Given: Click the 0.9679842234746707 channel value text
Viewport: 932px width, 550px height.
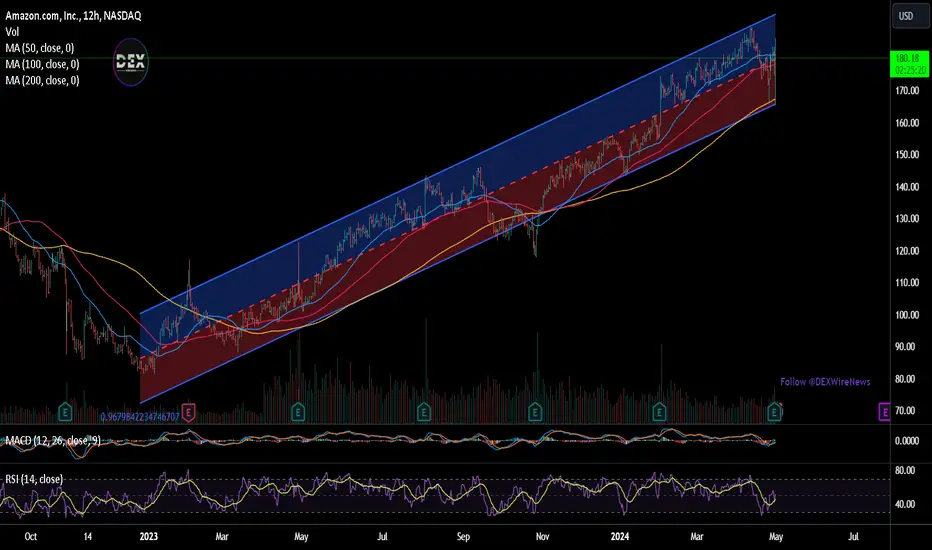Looking at the screenshot, I should pyautogui.click(x=139, y=417).
